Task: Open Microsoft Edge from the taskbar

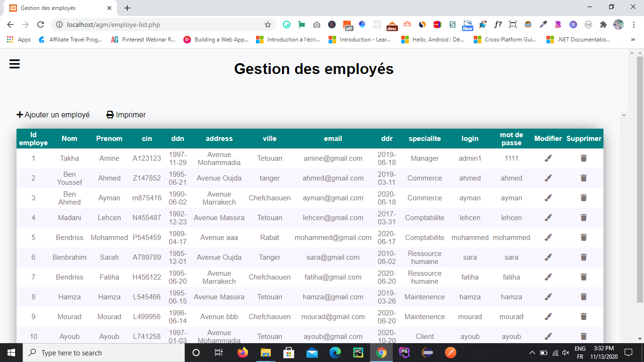Action: 335,353
